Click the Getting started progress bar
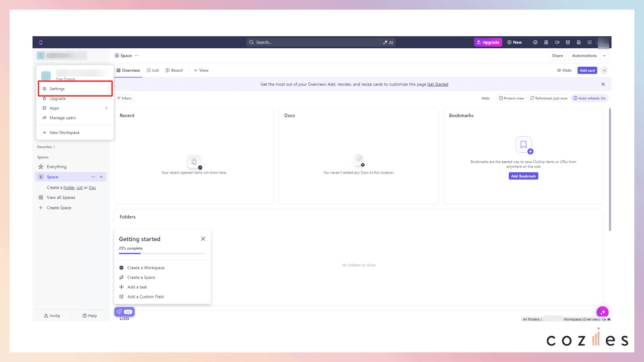Screen dimensions: 644x362 click(162, 253)
